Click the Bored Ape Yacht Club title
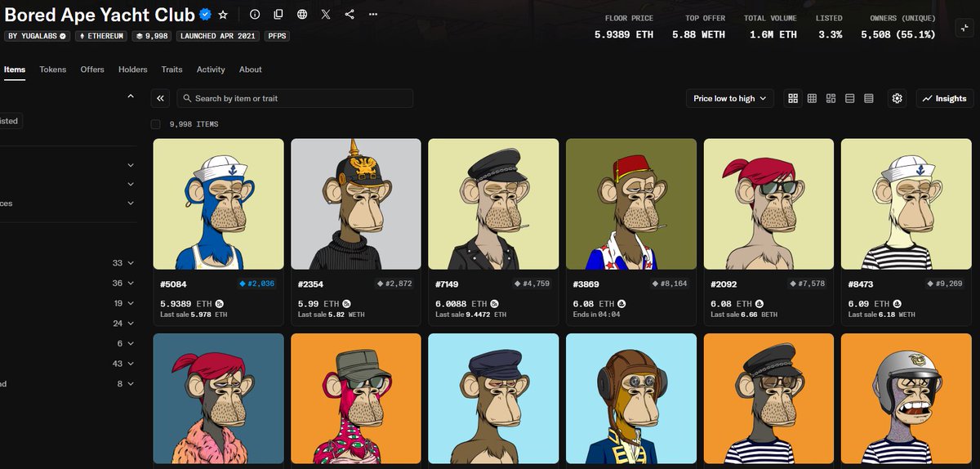Viewport: 980px width, 469px height. coord(100,15)
